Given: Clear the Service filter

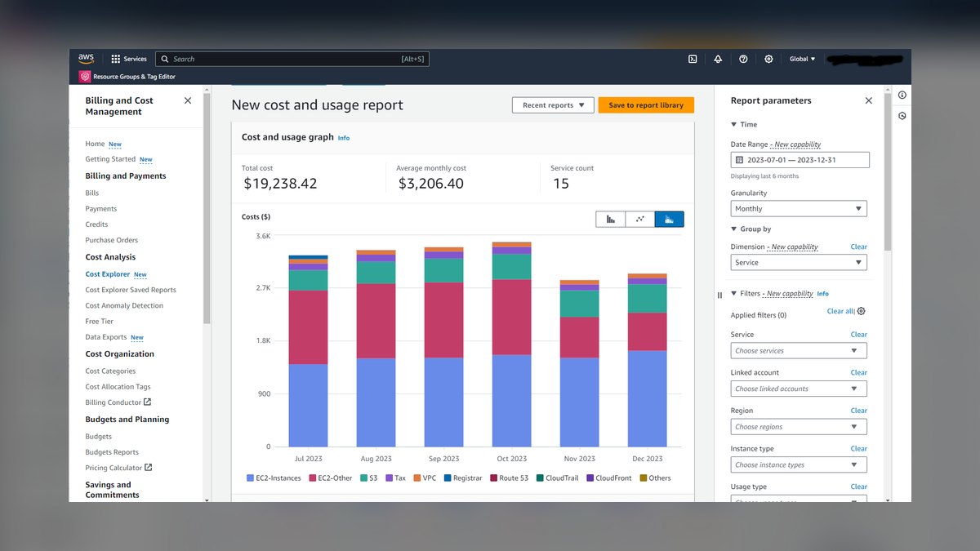Looking at the screenshot, I should (858, 335).
